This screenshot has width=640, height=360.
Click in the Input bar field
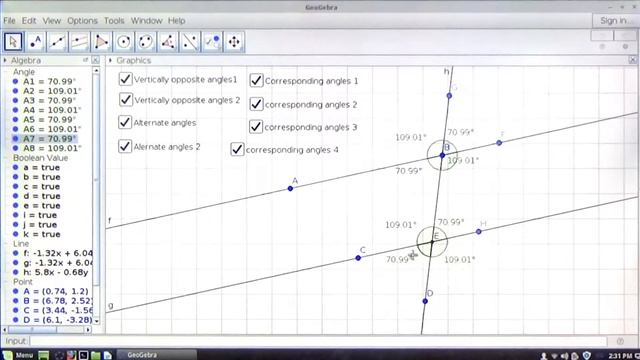pyautogui.click(x=318, y=341)
